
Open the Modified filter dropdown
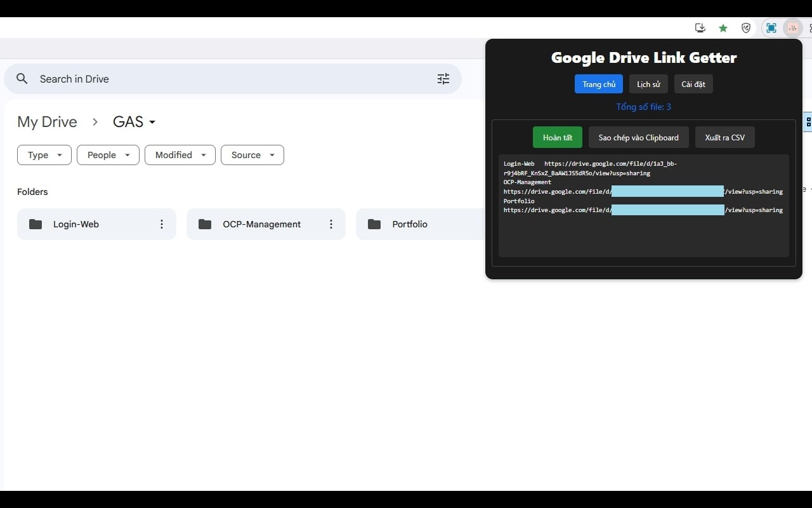180,154
